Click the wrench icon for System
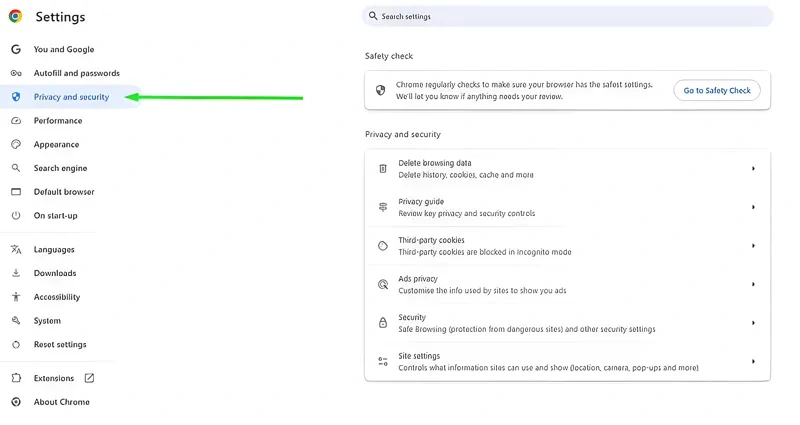Screen dimensions: 800x425 point(16,320)
